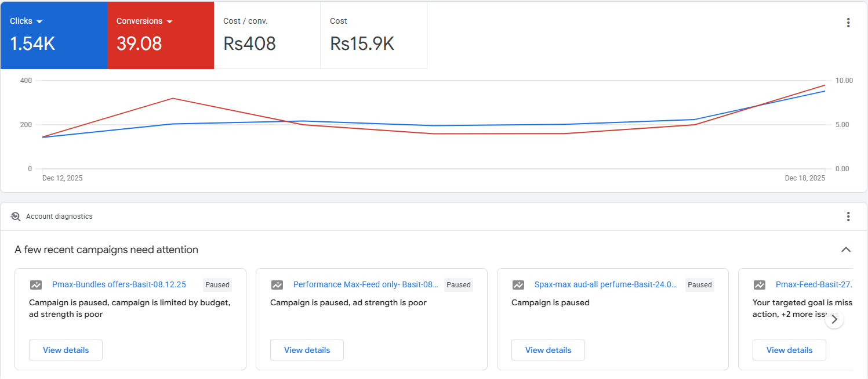Click the Performance Max-Feed only campaign icon

(277, 285)
